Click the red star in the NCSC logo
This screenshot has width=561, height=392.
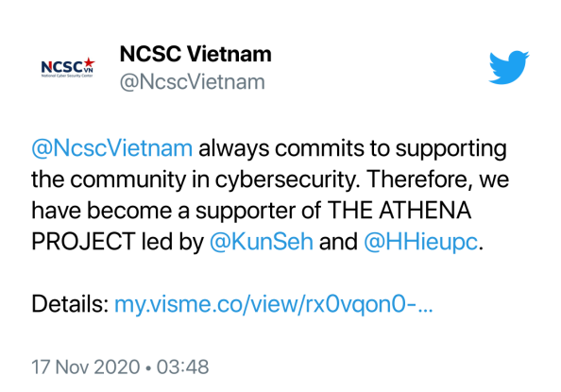(89, 62)
